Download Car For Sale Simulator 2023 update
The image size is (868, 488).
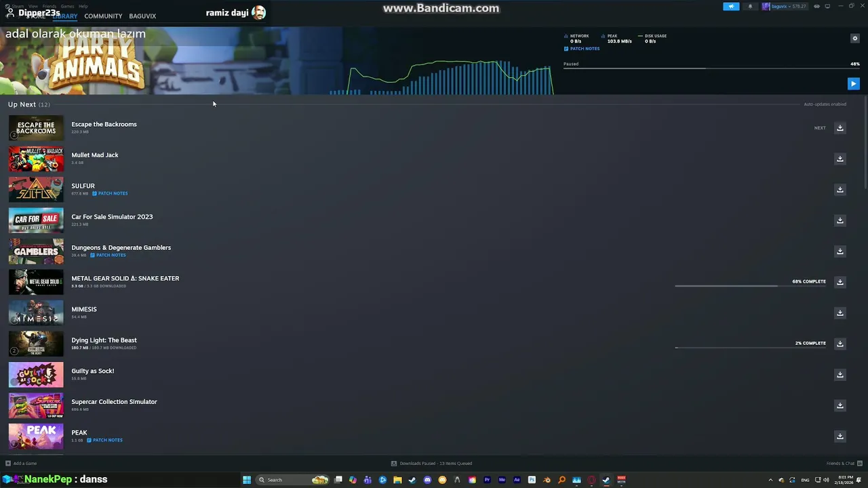[x=840, y=220]
